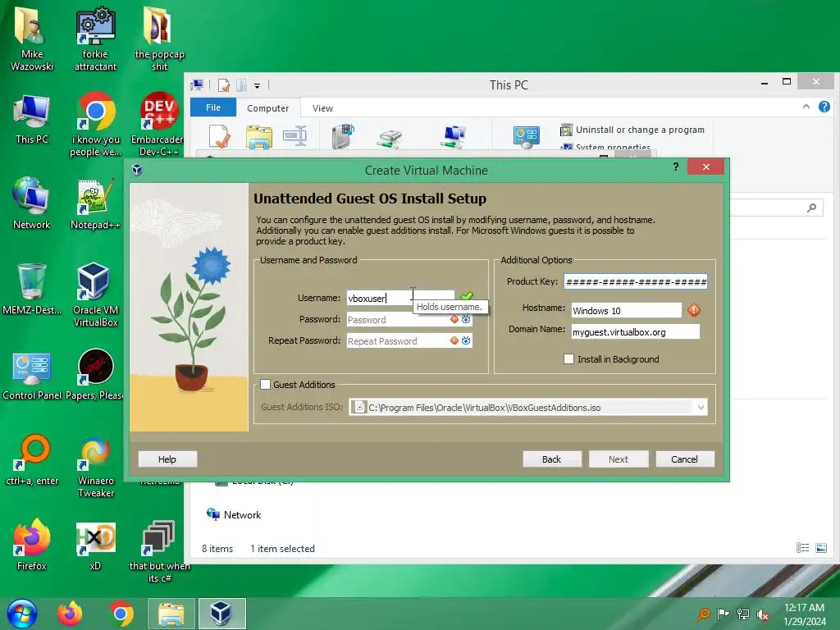Click the VirtualBox taskbar button

(221, 614)
